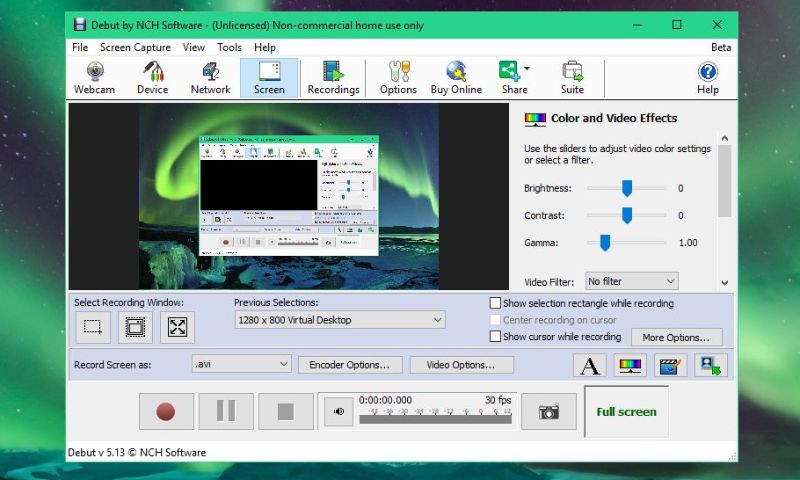800x480 pixels.
Task: Start recording with the red record button
Action: 166,411
